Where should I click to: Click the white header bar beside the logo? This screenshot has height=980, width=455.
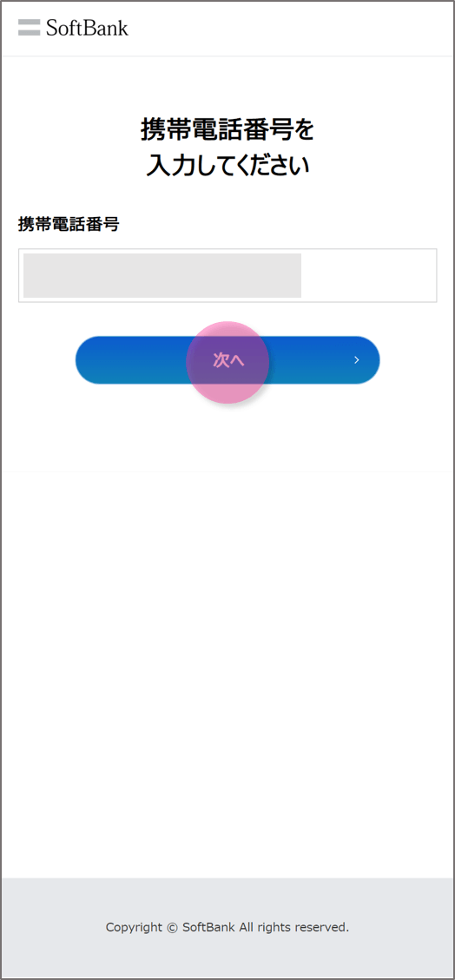[287, 28]
